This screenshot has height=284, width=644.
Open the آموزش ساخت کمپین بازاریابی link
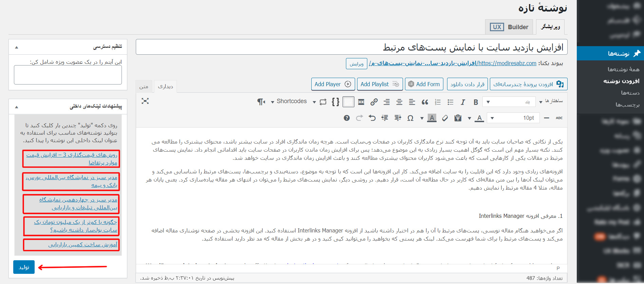click(x=83, y=245)
